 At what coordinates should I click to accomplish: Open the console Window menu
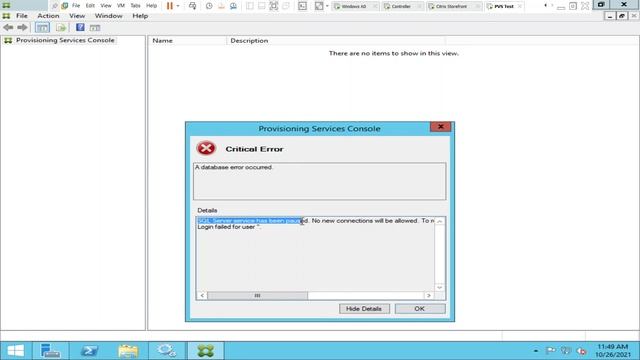[x=108, y=16]
